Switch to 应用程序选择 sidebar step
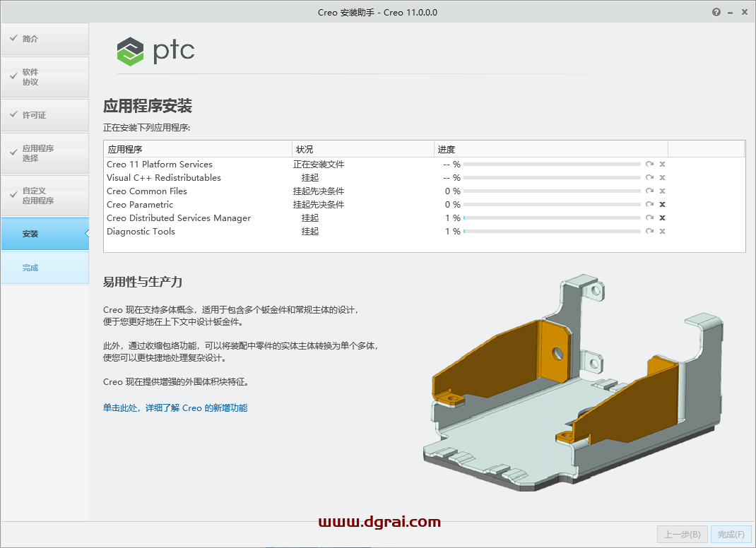Screen dimensions: 756x548 45,153
